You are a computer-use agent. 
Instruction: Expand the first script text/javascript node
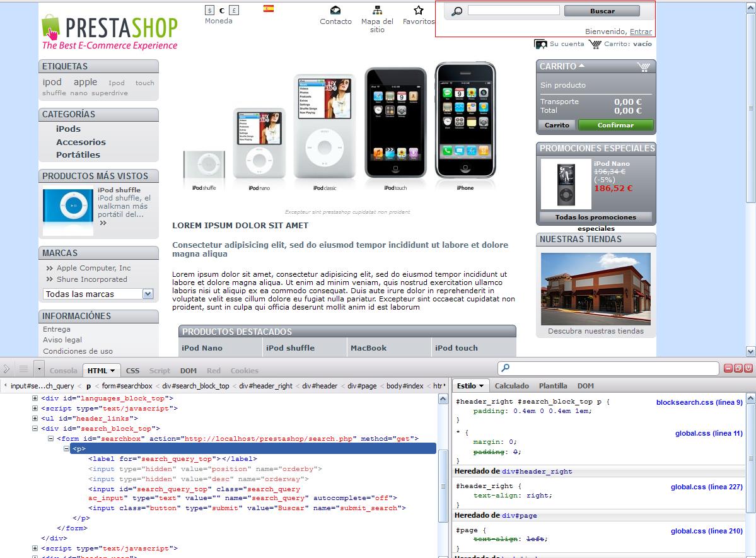tap(35, 409)
